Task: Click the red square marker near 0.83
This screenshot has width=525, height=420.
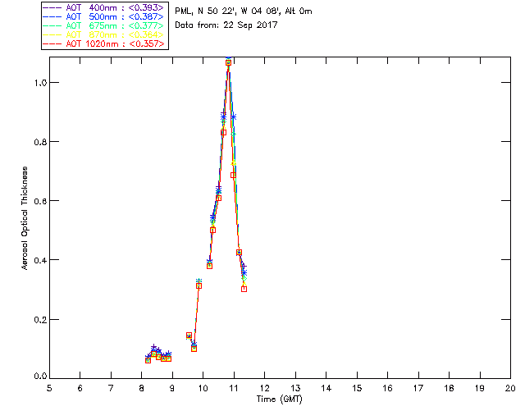Action: click(224, 133)
